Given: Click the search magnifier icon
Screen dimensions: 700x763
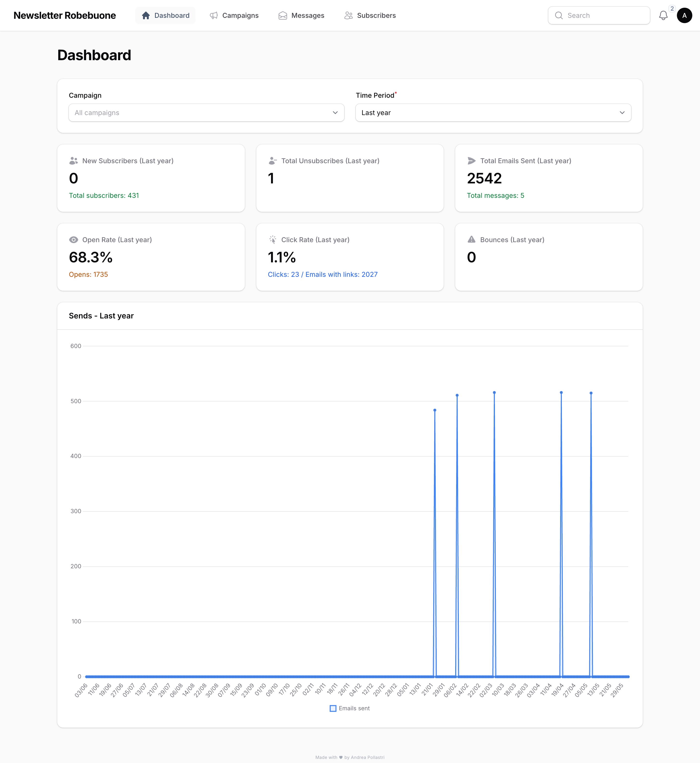Looking at the screenshot, I should 559,16.
